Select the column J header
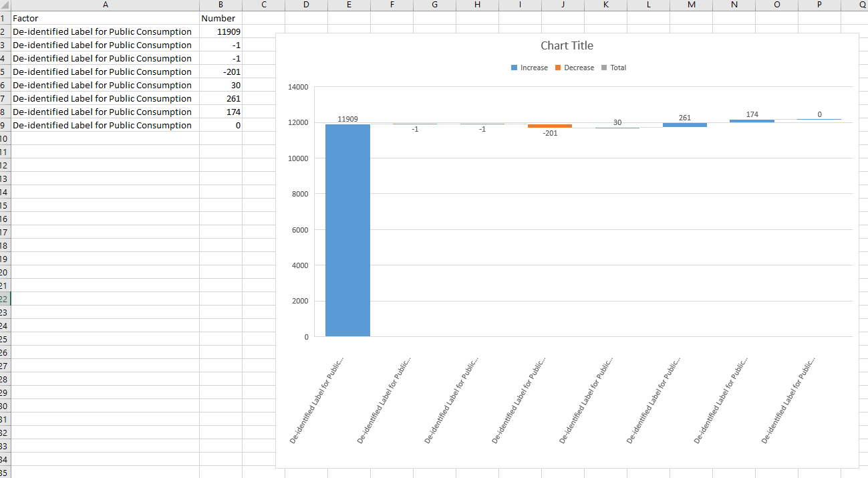Screen dimensions: 868x478 pos(563,5)
